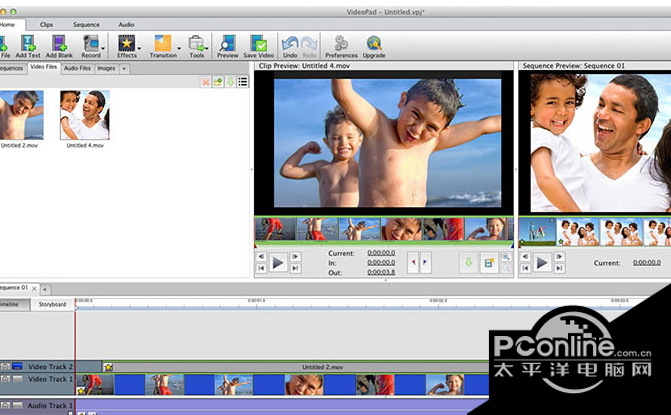Zoom in on the clip preview strip
This screenshot has height=415, width=671.
click(506, 257)
